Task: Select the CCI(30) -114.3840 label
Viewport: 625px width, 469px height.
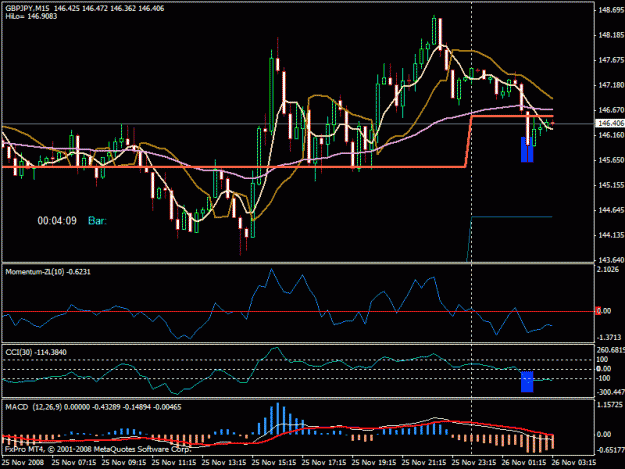Action: [x=36, y=352]
